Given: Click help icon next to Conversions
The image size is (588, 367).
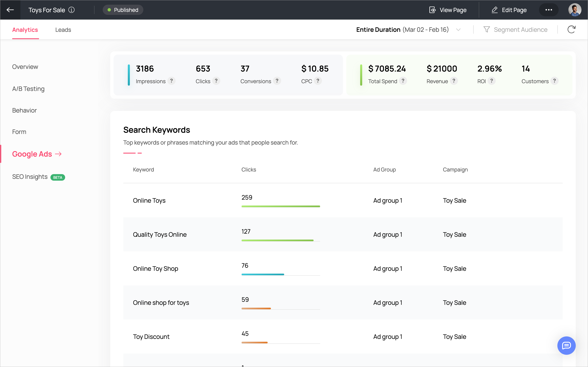Looking at the screenshot, I should tap(277, 81).
